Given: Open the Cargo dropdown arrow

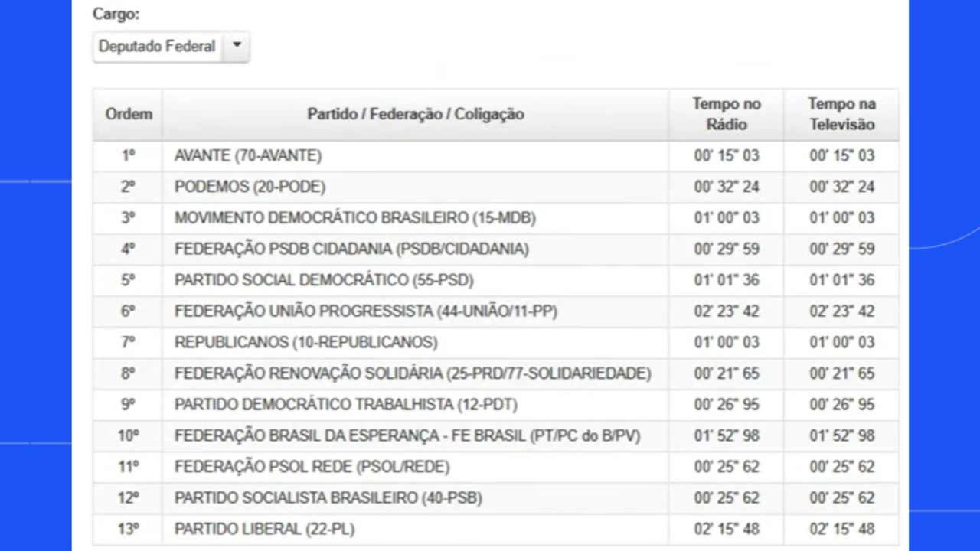Looking at the screenshot, I should (237, 46).
